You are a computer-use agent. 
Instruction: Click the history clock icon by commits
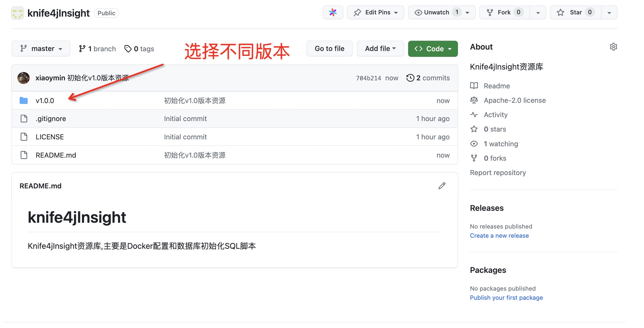410,78
